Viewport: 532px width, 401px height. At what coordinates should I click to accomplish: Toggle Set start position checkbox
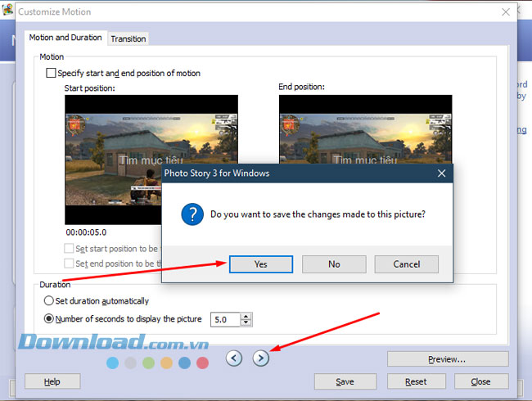(x=69, y=248)
